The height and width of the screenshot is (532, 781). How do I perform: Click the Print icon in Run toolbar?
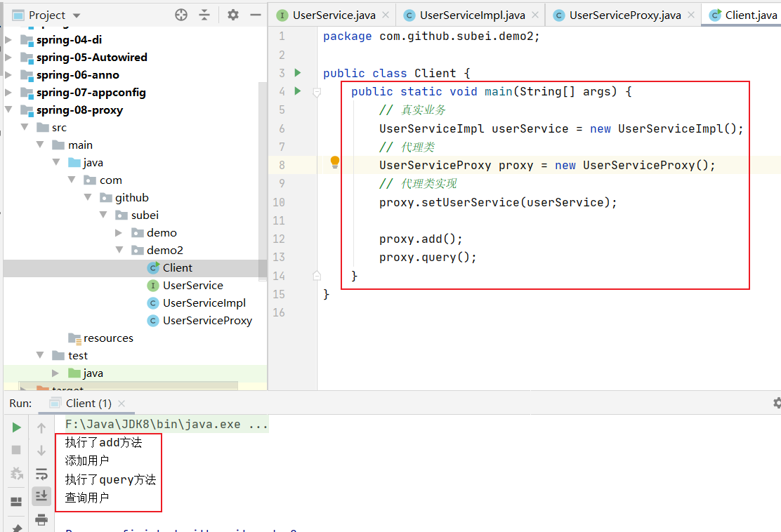(41, 519)
